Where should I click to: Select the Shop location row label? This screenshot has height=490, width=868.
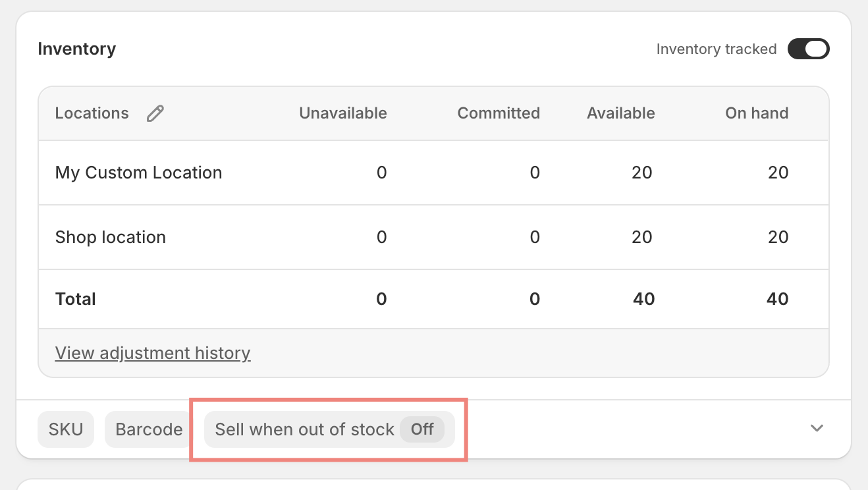pyautogui.click(x=111, y=237)
